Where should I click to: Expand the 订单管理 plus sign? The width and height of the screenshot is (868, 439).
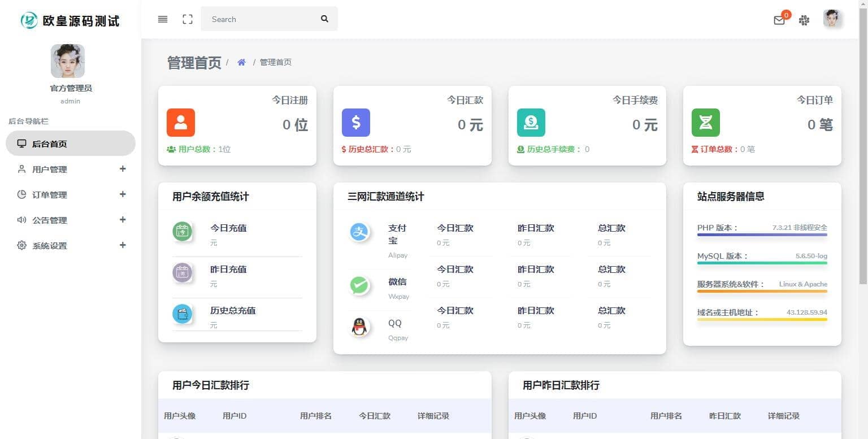123,194
